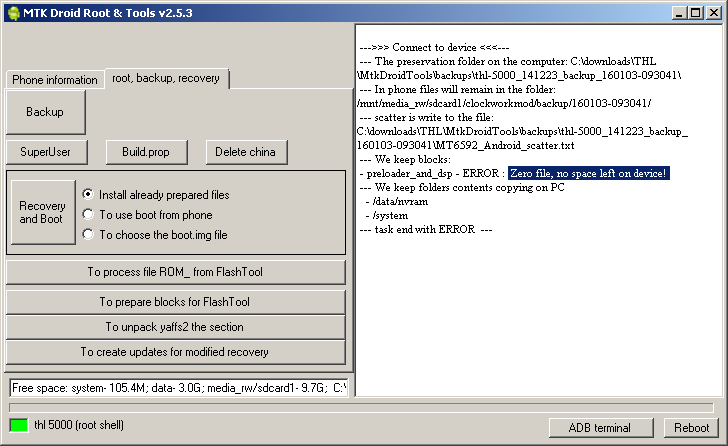Switch to the Phone information tab
Viewport: 728px width, 446px height.
[x=55, y=80]
